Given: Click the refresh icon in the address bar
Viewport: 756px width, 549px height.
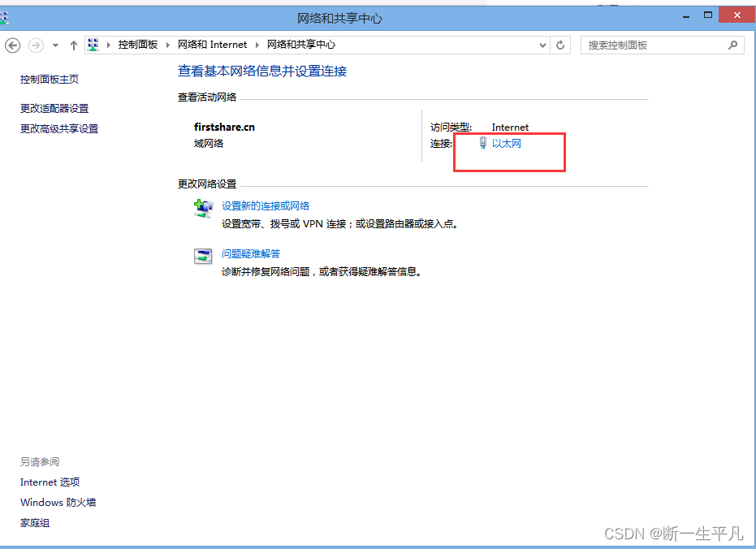Looking at the screenshot, I should (x=560, y=45).
